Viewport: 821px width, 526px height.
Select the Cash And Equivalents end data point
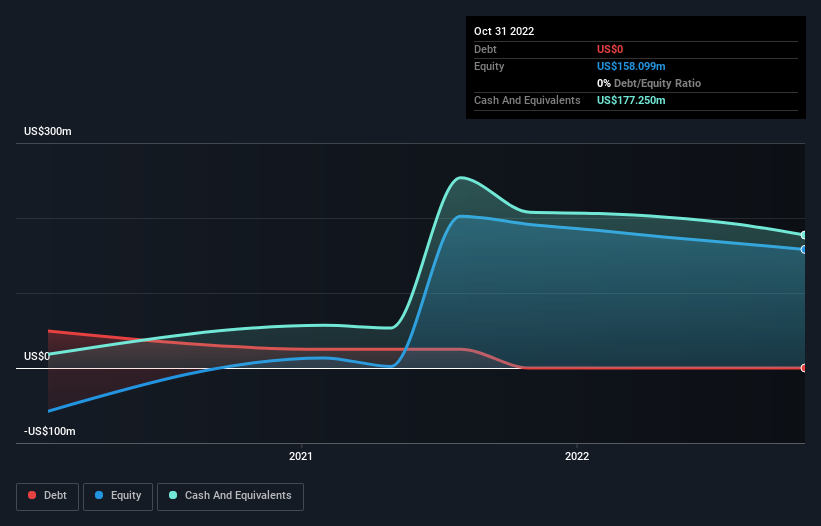point(804,235)
